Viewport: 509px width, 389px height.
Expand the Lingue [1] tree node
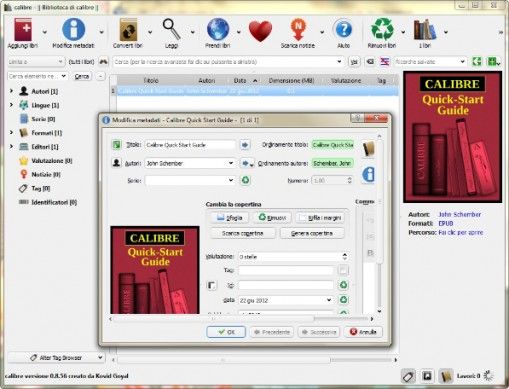tap(12, 105)
